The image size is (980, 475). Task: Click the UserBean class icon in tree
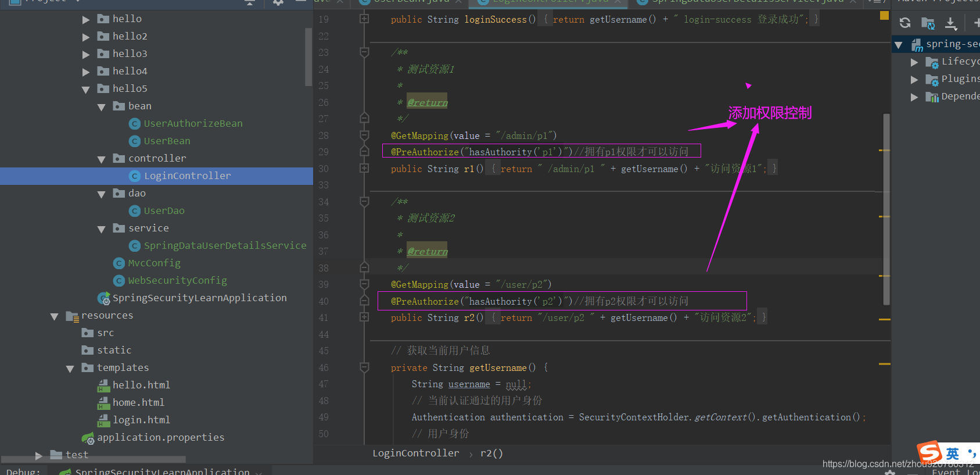[135, 141]
